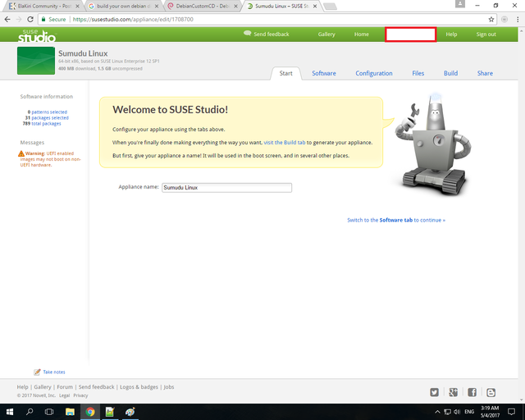Click the 'patterns selected' link
The height and width of the screenshot is (420, 525).
click(x=49, y=112)
